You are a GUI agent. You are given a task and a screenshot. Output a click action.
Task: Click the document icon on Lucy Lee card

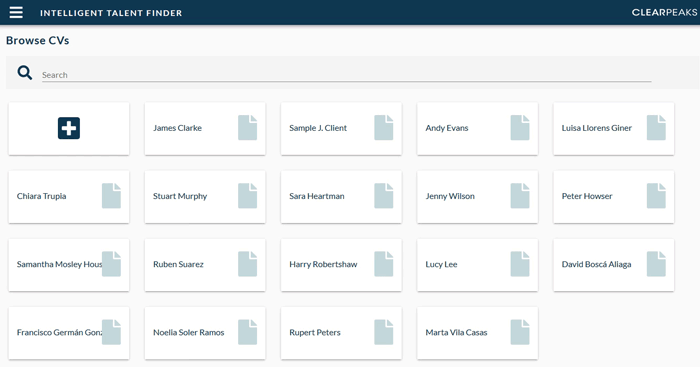tap(520, 264)
